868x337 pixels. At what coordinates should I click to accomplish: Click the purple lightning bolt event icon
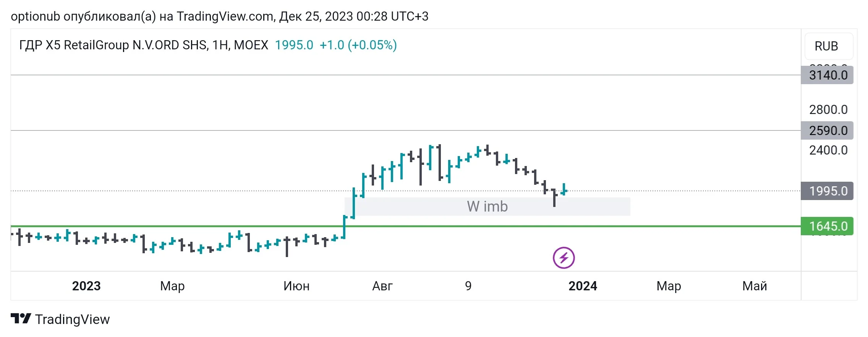[564, 258]
